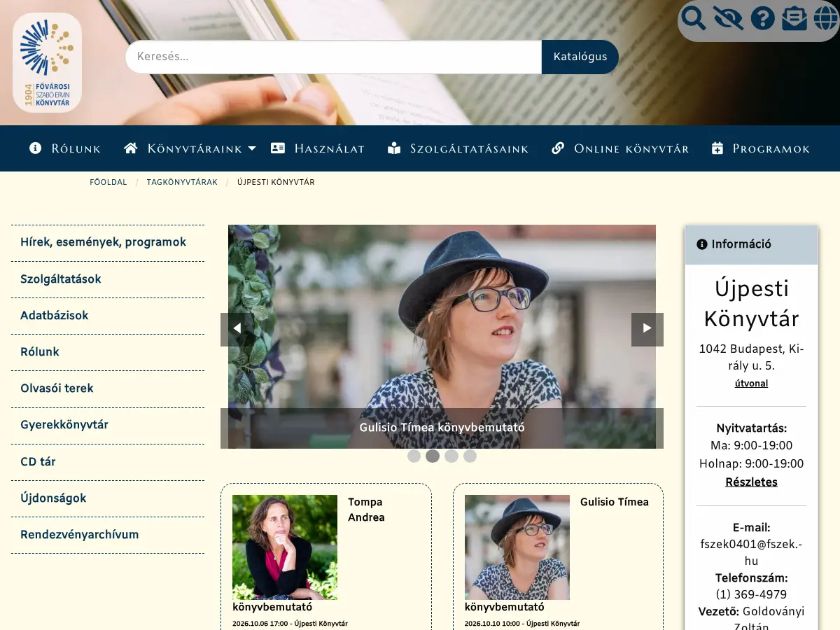Screen dimensions: 840x630
Task: Open Újdonságok in the sidebar
Action: pos(108,498)
